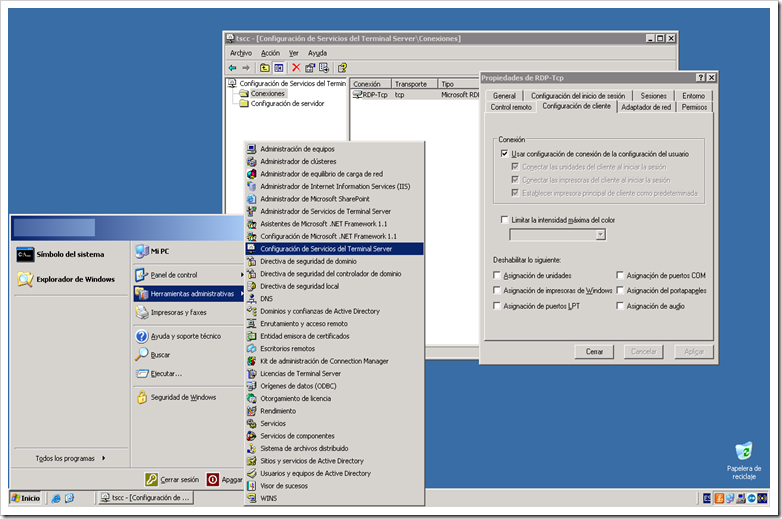Check Asignación de puertos LPT
The width and height of the screenshot is (782, 519).
tap(497, 306)
